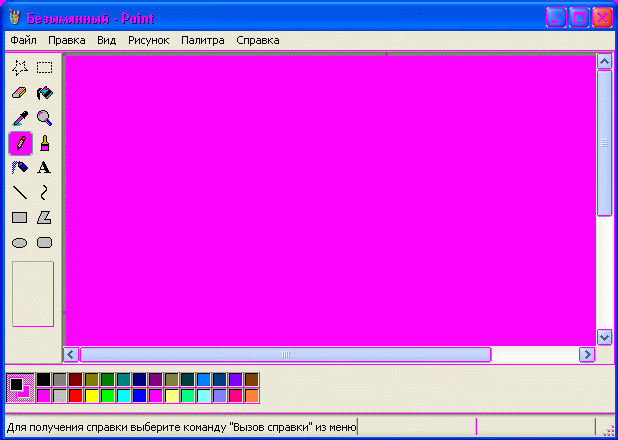
Task: Pick the straight Line tool
Action: coord(20,193)
